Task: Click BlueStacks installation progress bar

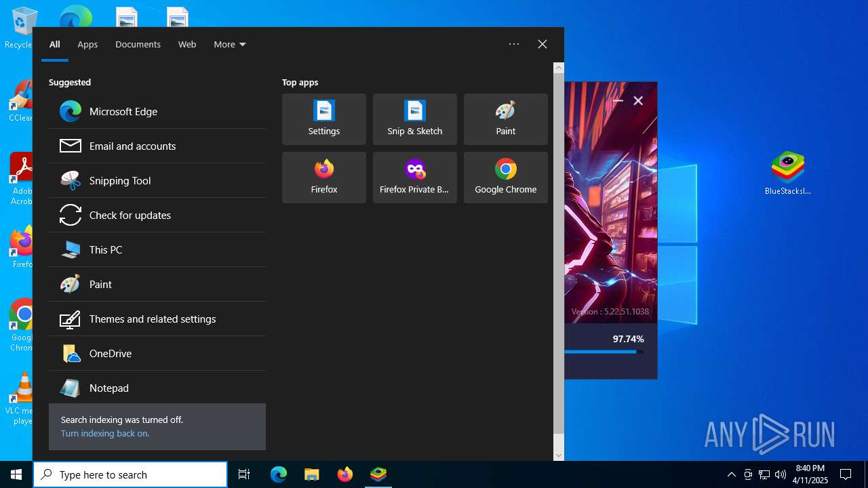Action: coord(604,352)
